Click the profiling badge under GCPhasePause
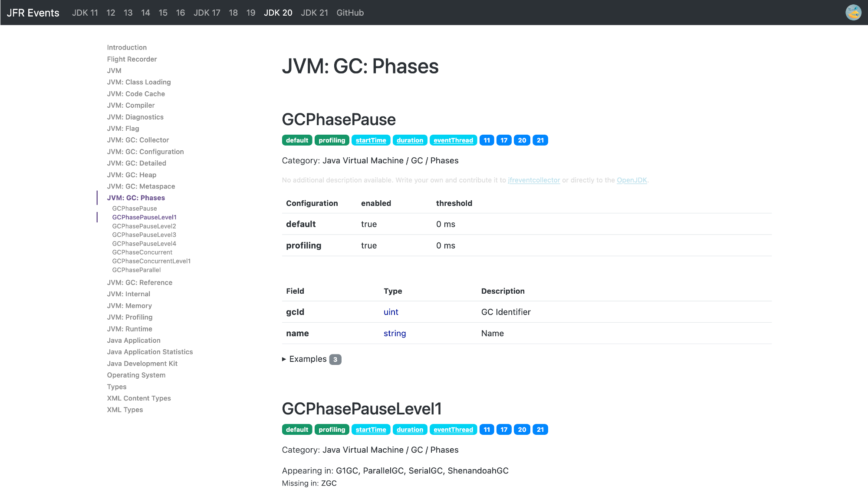868x490 pixels. click(332, 140)
